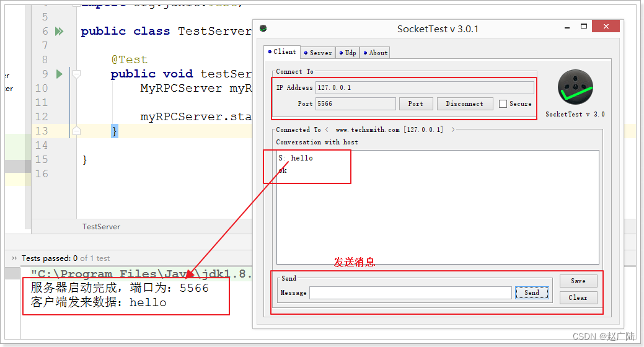Image resolution: width=644 pixels, height=347 pixels.
Task: Disconnect from the server
Action: point(464,103)
